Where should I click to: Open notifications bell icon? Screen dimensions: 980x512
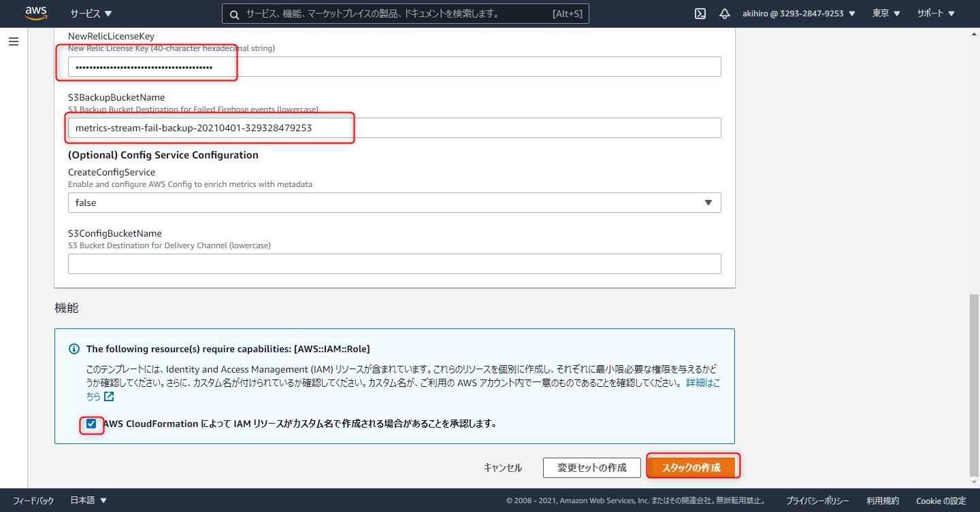click(725, 14)
